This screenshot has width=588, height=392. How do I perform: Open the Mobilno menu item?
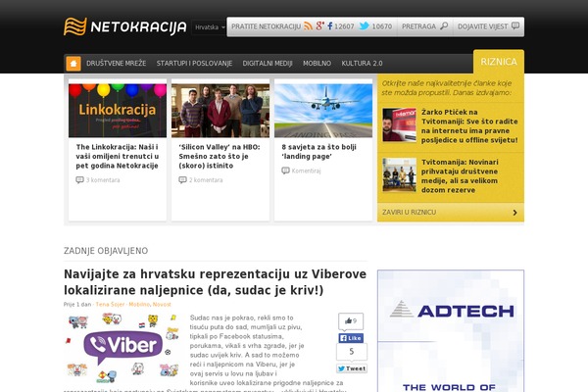pos(317,64)
